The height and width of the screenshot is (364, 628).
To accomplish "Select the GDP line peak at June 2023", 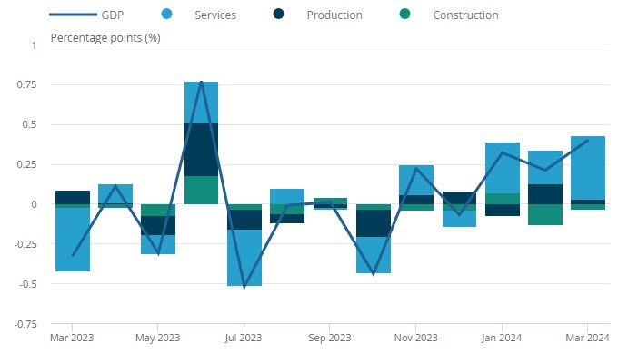I will coord(201,83).
